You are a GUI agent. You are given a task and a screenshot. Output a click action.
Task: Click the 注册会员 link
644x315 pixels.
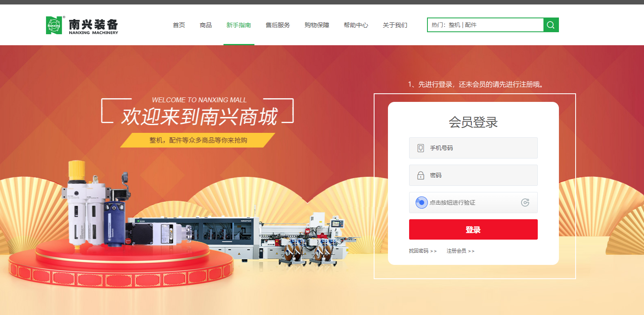click(460, 251)
